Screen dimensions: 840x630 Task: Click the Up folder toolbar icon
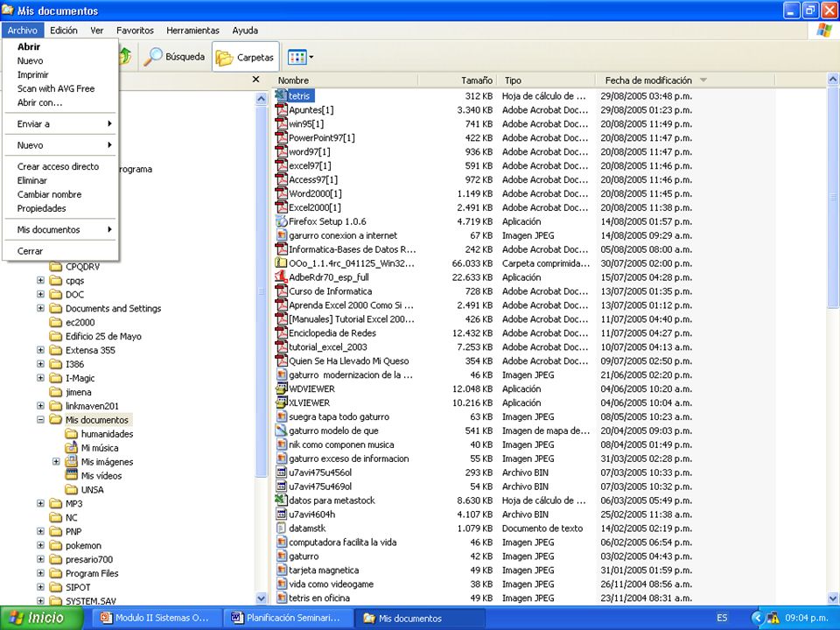125,56
